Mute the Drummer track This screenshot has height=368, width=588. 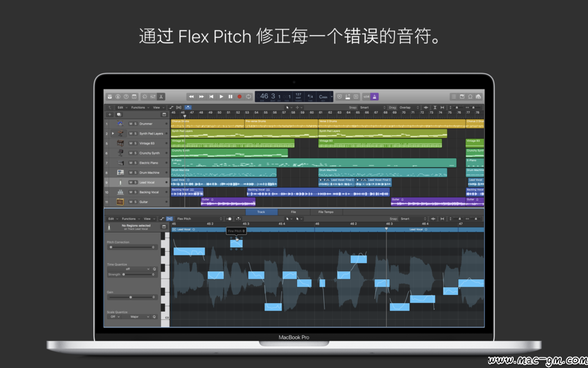(130, 124)
